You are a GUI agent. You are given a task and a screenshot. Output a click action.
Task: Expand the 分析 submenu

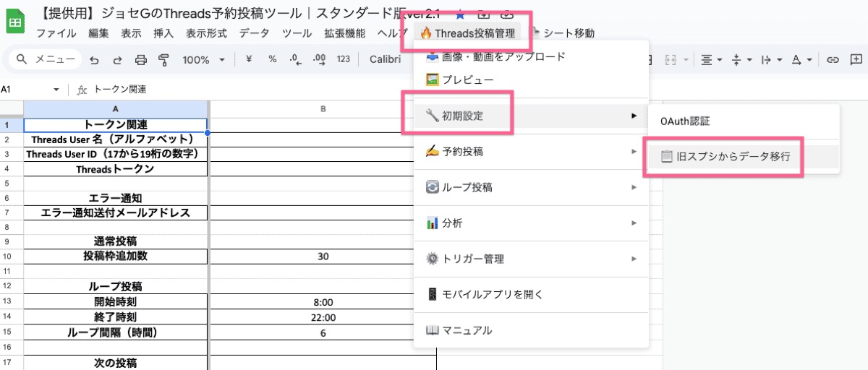531,223
